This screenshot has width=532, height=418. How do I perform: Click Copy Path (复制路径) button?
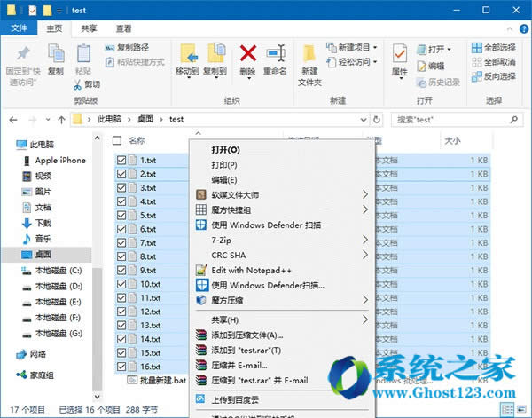coord(132,47)
